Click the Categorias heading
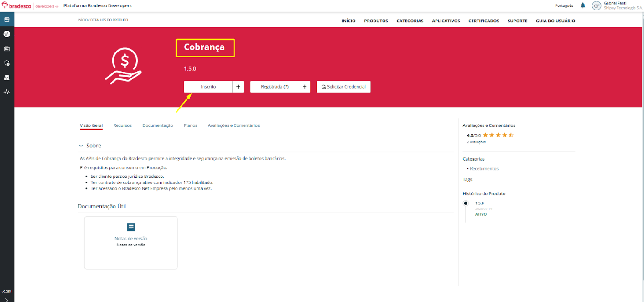The width and height of the screenshot is (644, 302). point(473,159)
